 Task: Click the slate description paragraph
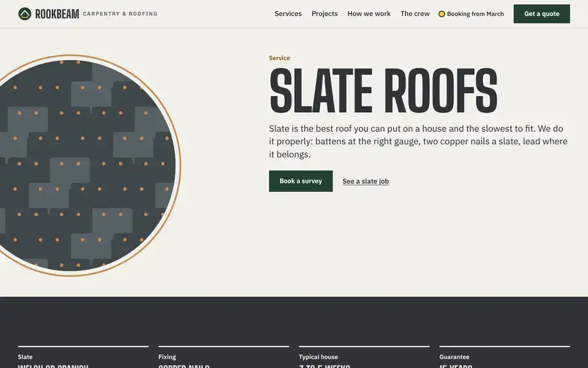click(x=418, y=142)
